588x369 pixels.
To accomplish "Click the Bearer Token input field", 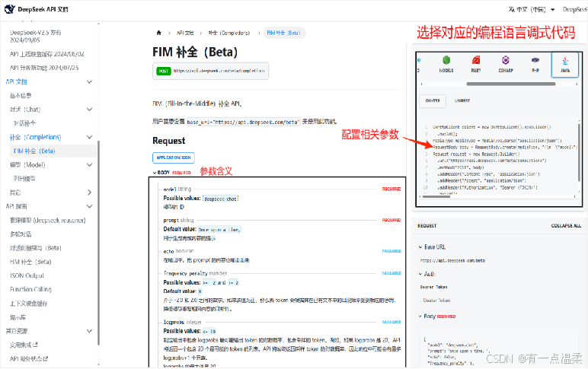I will [x=499, y=301].
